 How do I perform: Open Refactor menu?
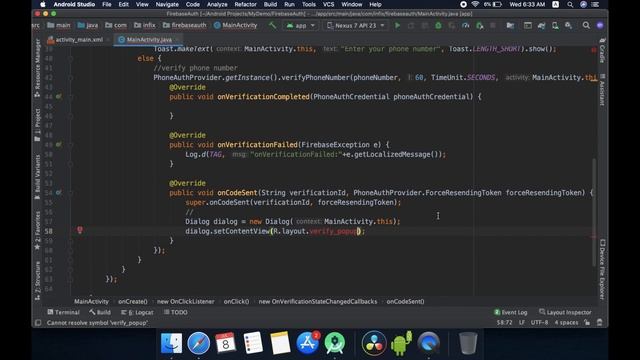point(245,4)
